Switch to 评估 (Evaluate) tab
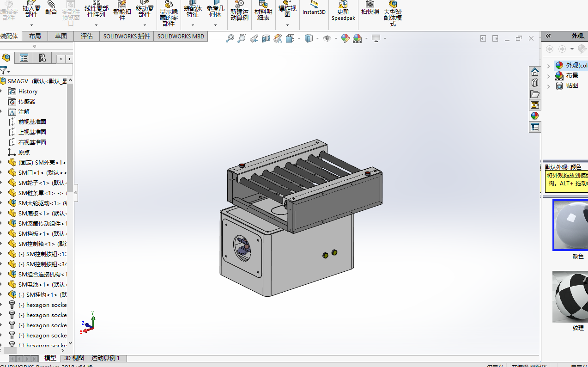Viewport: 588px width, 367px height. [86, 36]
